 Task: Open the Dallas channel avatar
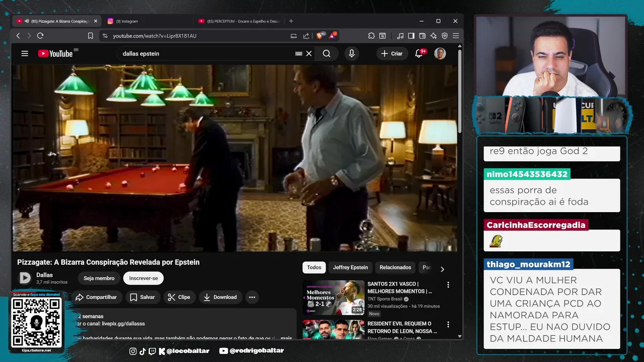click(x=25, y=278)
